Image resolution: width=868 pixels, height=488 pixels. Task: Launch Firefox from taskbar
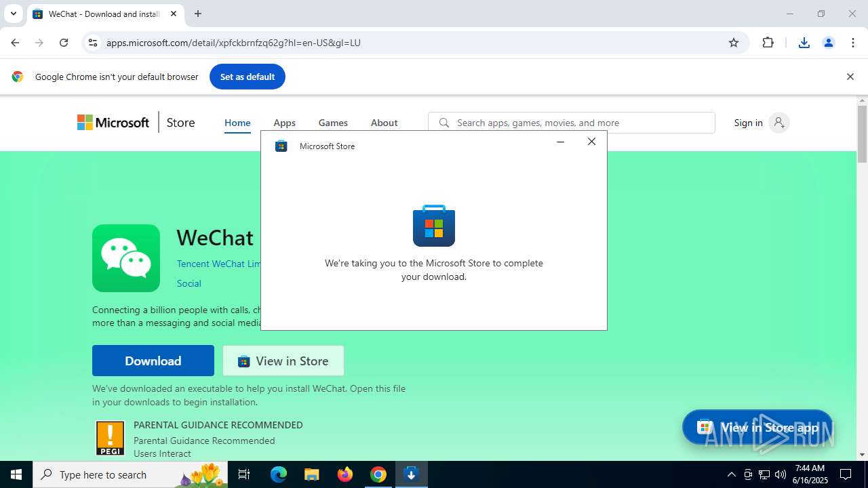tap(345, 474)
